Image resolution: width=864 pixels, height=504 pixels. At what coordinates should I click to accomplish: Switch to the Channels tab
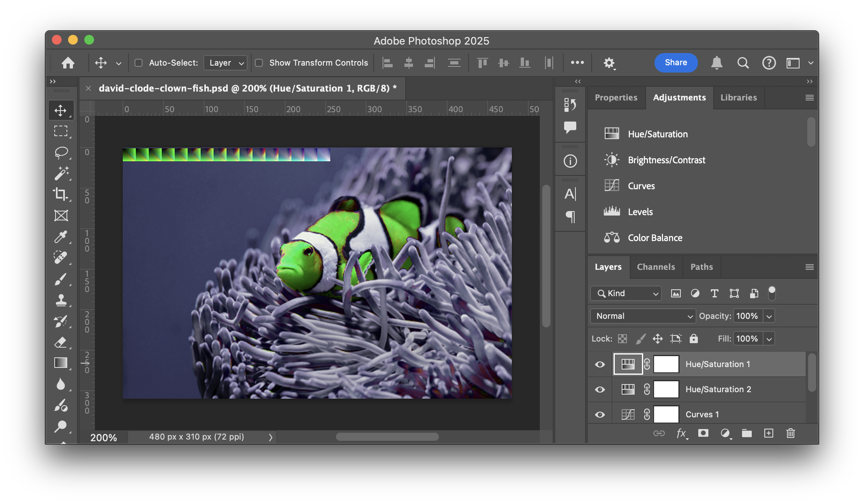point(656,267)
